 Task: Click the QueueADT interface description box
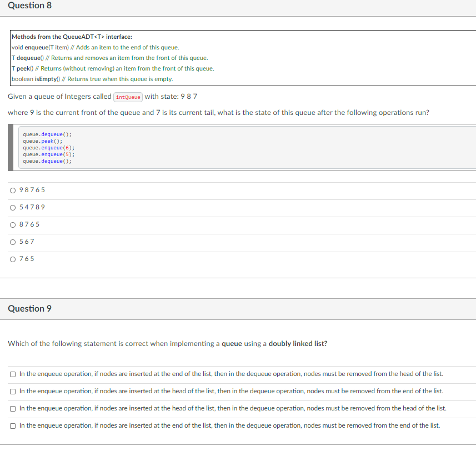(111, 58)
